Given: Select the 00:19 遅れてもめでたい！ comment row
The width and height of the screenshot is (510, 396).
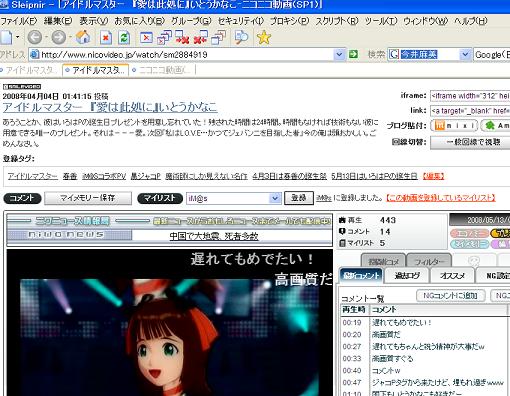Looking at the screenshot, I should [x=424, y=322].
